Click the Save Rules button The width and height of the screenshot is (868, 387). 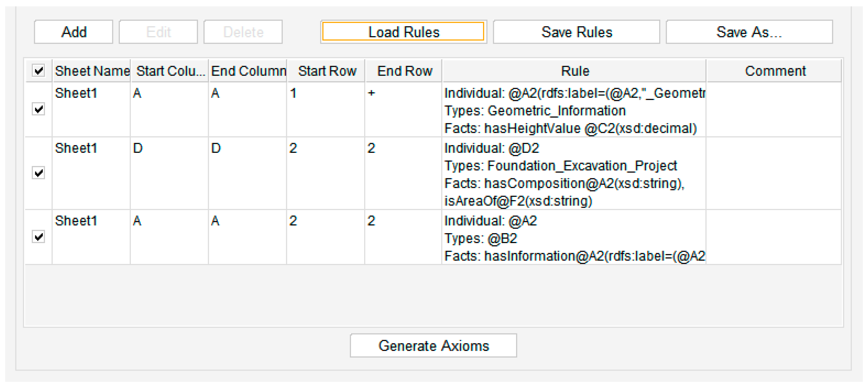tap(576, 32)
